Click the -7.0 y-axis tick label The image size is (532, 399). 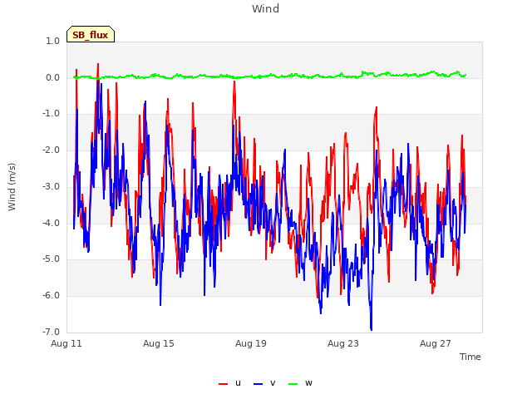tap(52, 332)
